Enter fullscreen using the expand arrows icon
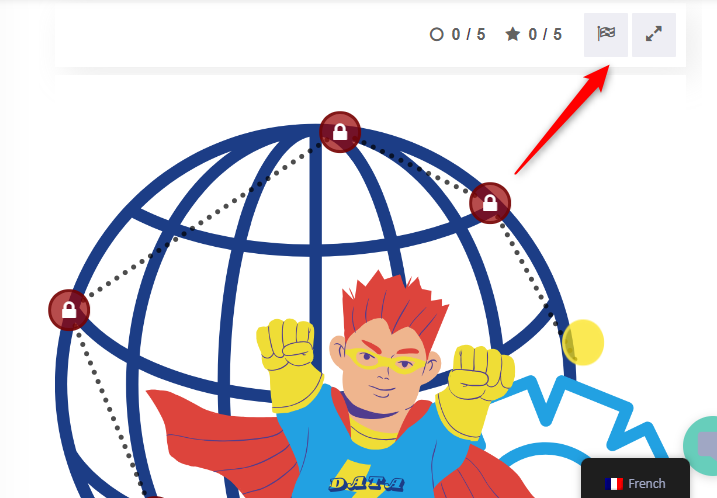Screen dimensions: 717x498 tap(653, 35)
